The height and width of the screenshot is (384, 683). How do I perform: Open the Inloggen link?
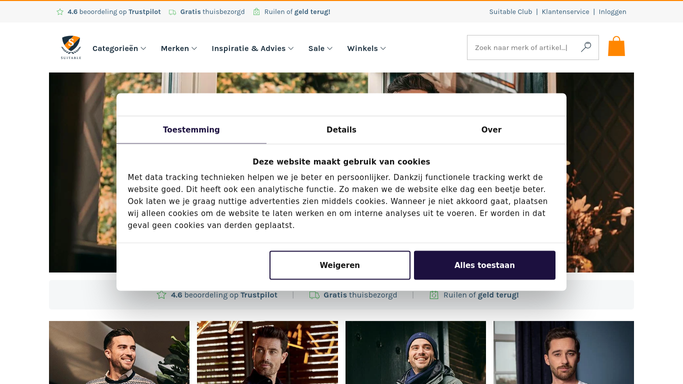click(612, 12)
